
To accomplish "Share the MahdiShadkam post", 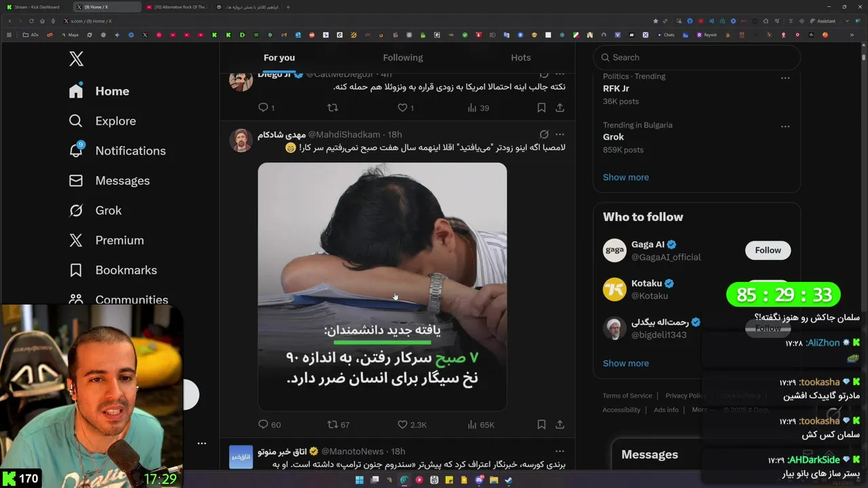I will tap(559, 424).
